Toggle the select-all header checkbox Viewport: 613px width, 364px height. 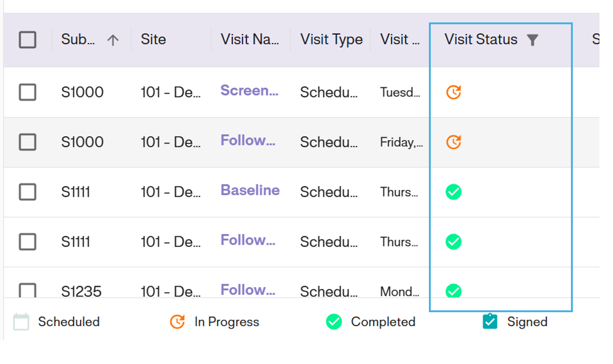click(28, 40)
